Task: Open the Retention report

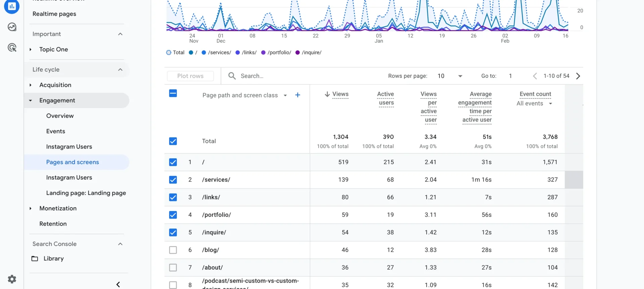Action: point(53,224)
